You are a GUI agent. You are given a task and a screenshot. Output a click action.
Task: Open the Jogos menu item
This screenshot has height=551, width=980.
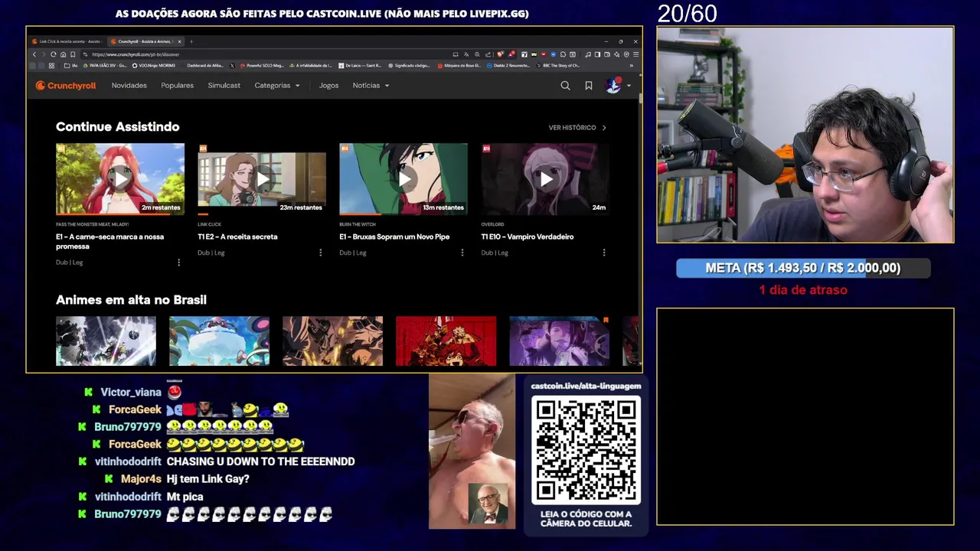(x=329, y=86)
